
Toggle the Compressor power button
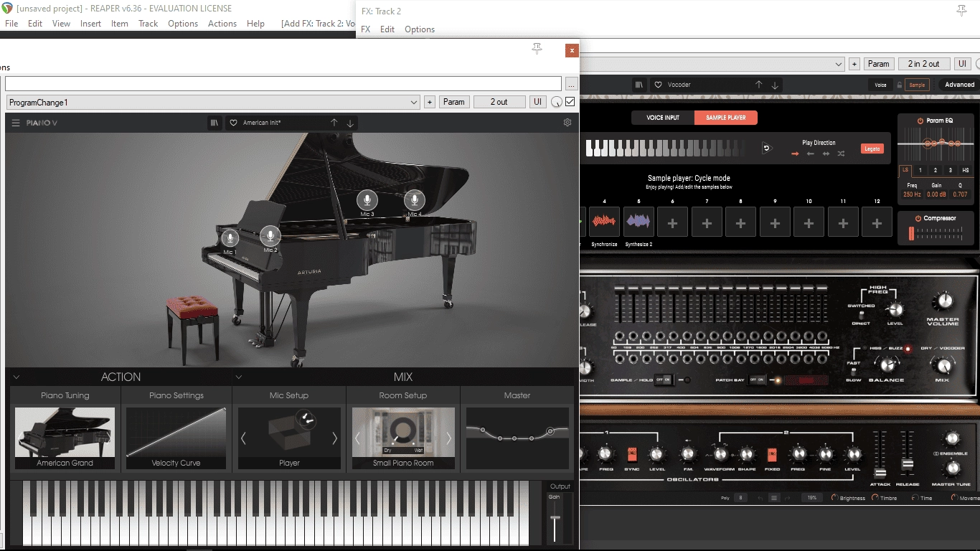coord(918,218)
